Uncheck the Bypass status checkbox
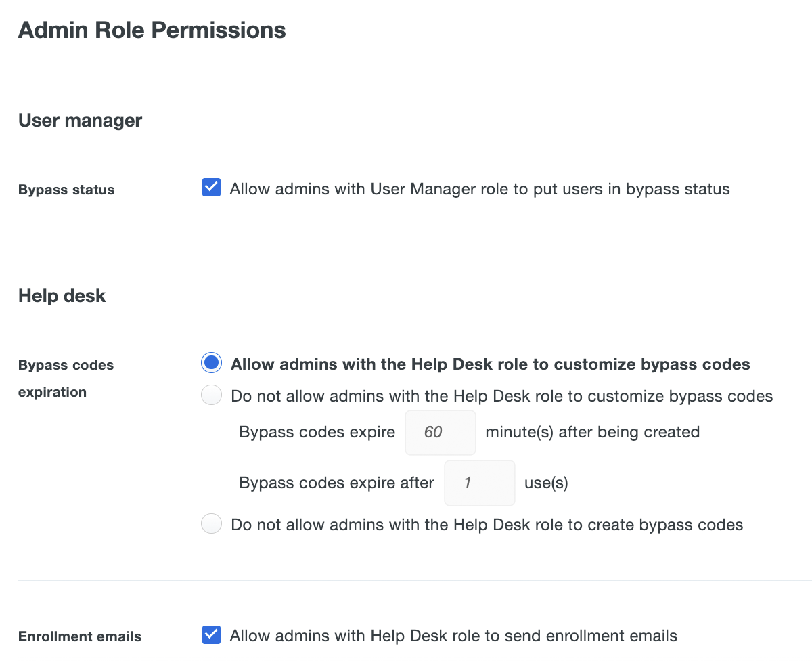812x669 pixels. 211,188
